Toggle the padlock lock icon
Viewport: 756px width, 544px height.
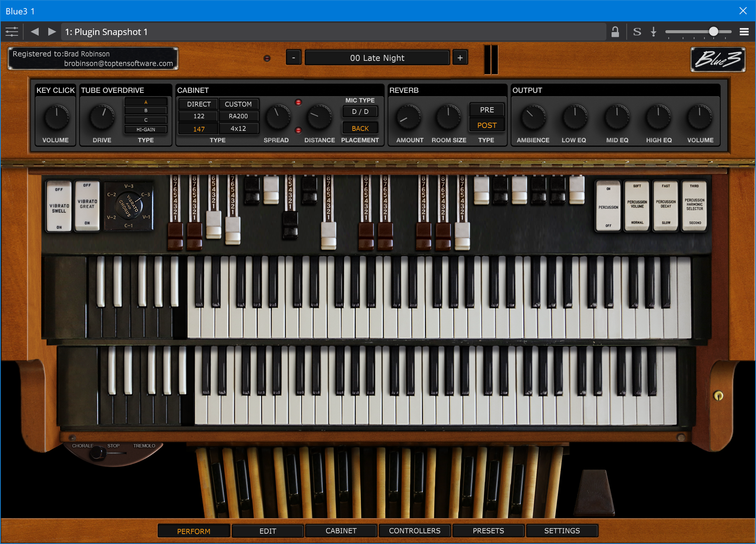pyautogui.click(x=615, y=32)
